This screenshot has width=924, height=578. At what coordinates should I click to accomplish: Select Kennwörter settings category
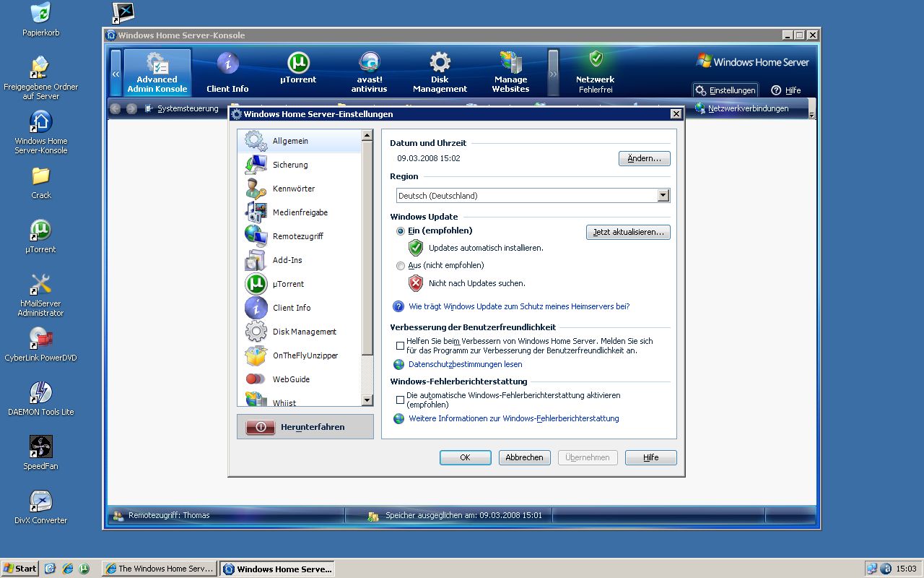[299, 189]
